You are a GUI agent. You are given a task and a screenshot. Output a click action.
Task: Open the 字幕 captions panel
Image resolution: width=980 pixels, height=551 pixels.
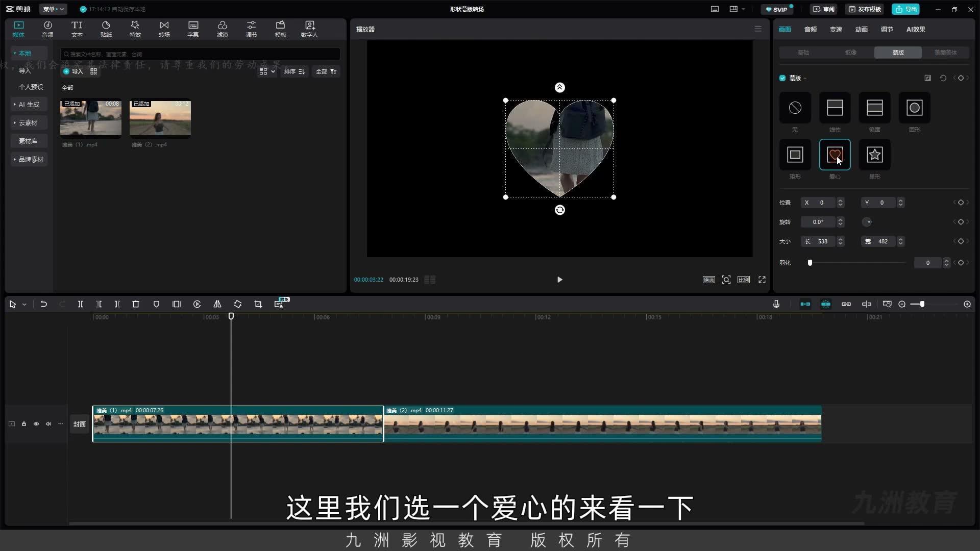[193, 29]
